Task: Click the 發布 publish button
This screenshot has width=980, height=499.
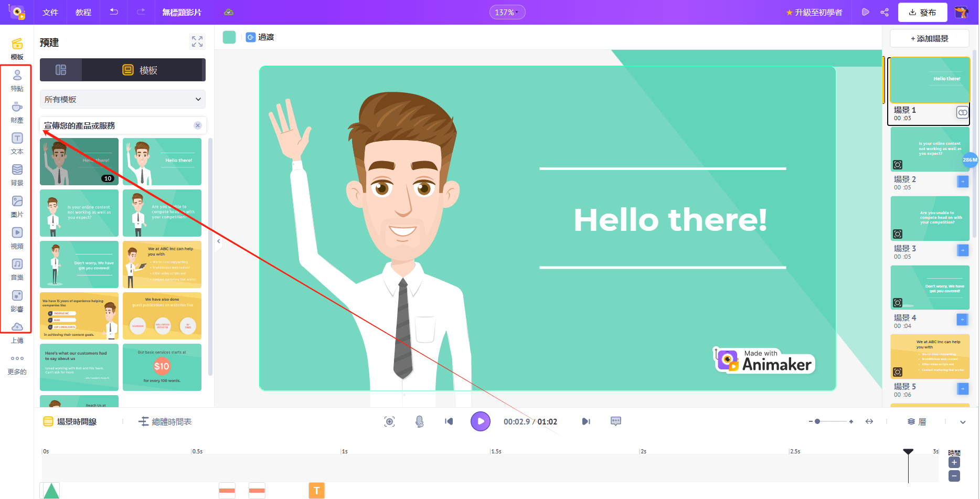Action: pyautogui.click(x=923, y=12)
